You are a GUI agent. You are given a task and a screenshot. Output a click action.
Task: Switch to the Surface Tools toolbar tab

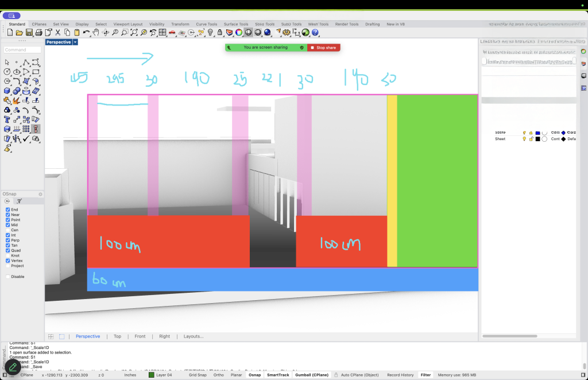tap(236, 24)
